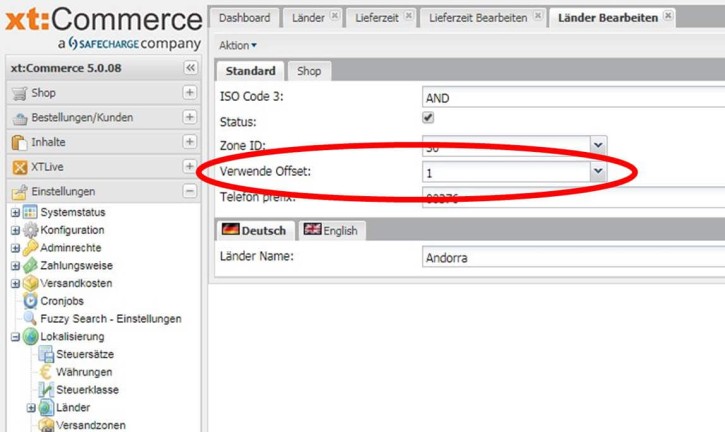725x432 pixels.
Task: Click the Inhalte clipboard icon
Action: tap(19, 142)
